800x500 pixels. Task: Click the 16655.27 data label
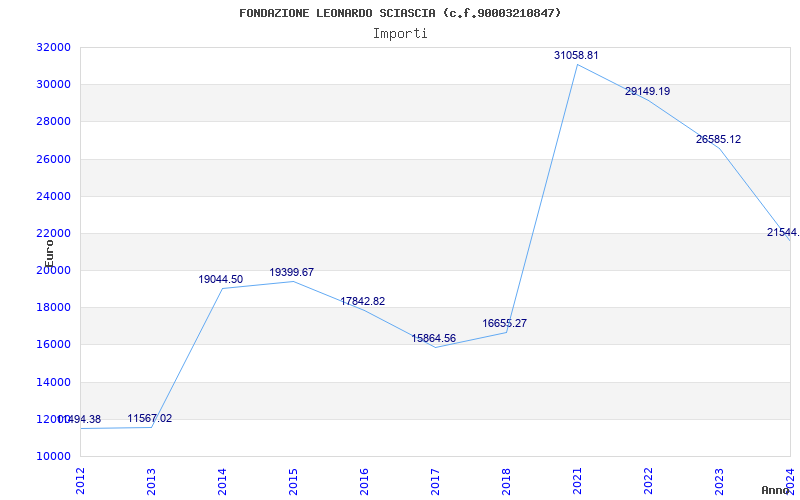(x=505, y=323)
